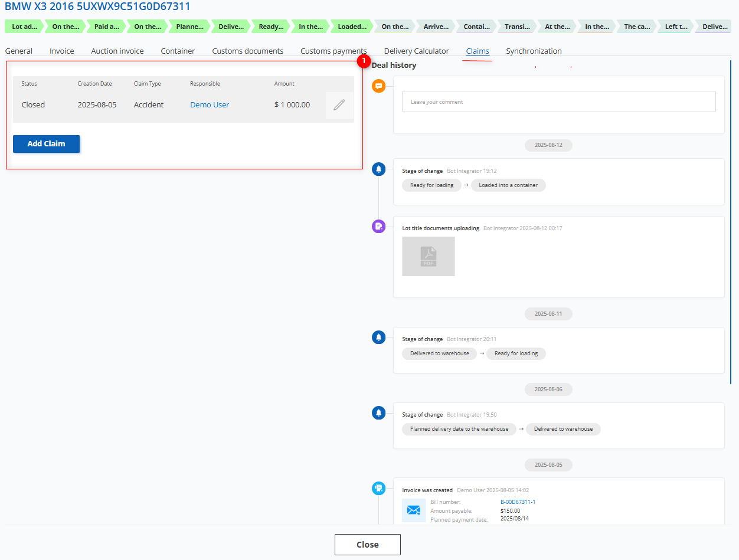Click the 'Amount' column header
Screen dimensions: 739x560
click(x=285, y=84)
